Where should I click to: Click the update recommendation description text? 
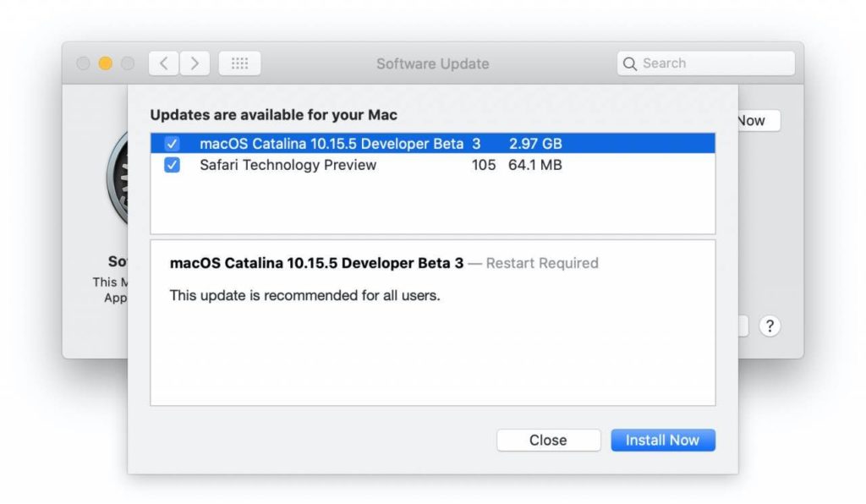pyautogui.click(x=304, y=296)
